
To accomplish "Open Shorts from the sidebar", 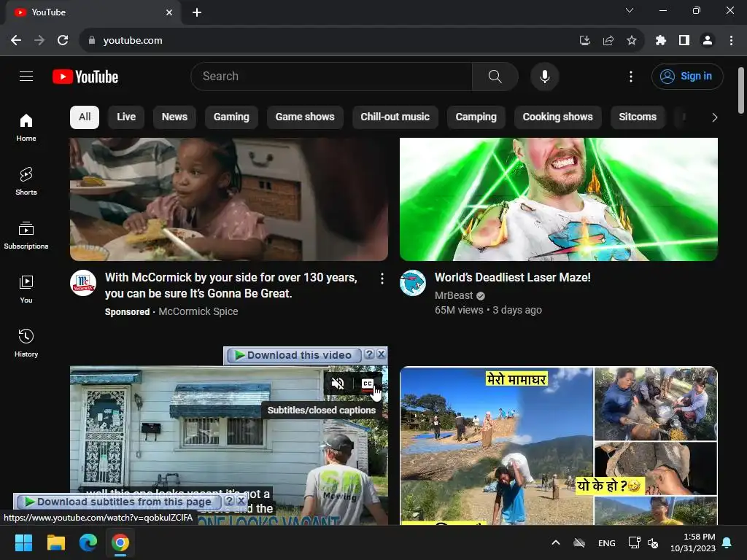I will click(x=26, y=182).
